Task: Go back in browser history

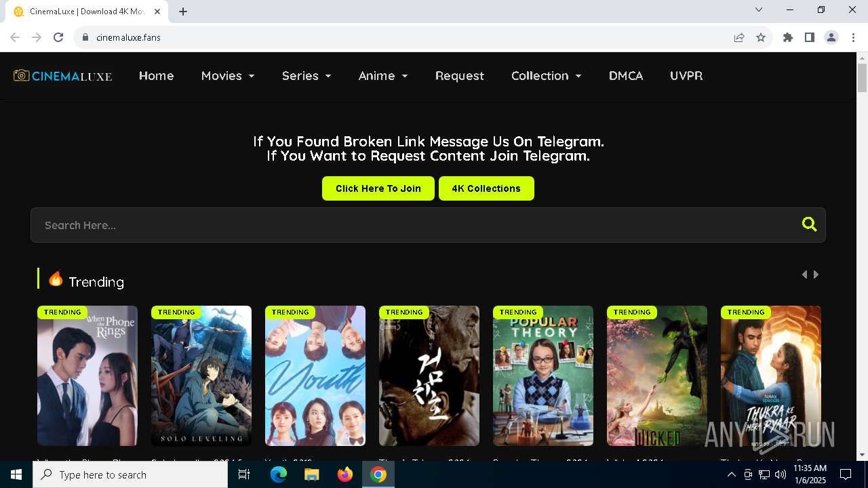Action: 15,37
